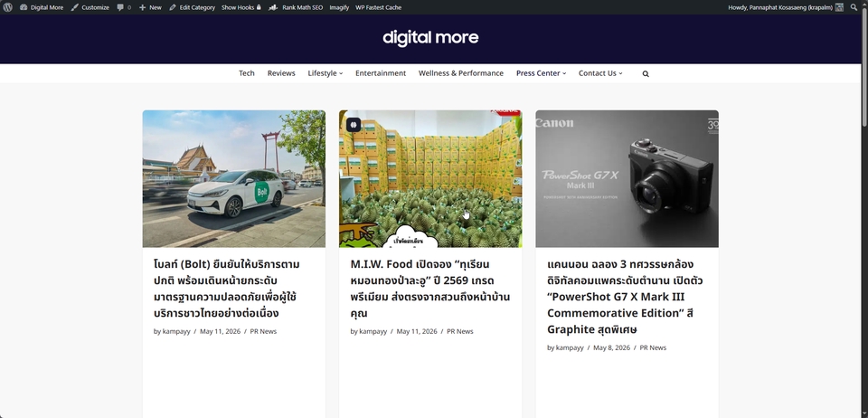Open Wellness & Performance section
The image size is (868, 418).
pyautogui.click(x=461, y=73)
